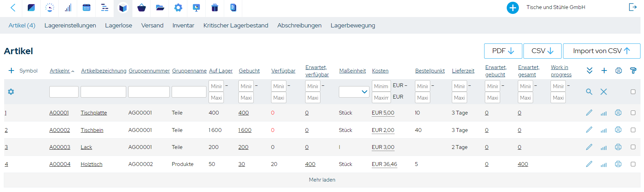The image size is (644, 192).
Task: Tick the checkbox for article A00001
Action: coord(633,113)
